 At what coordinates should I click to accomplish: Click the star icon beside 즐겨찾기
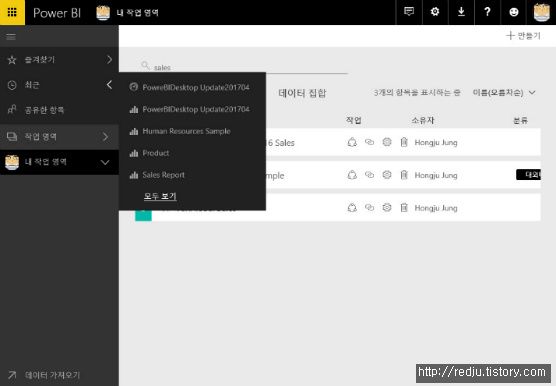12,60
